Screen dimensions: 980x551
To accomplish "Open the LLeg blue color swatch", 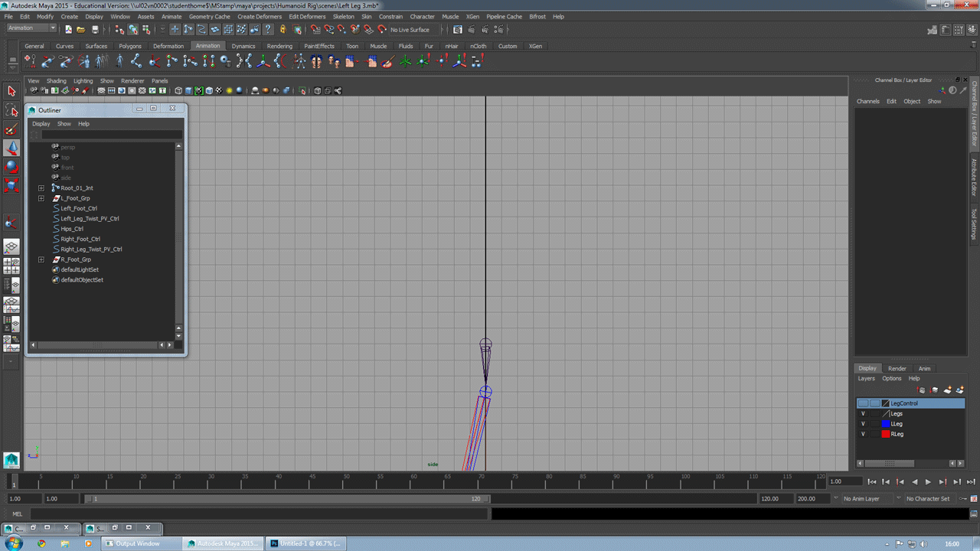I will point(886,424).
